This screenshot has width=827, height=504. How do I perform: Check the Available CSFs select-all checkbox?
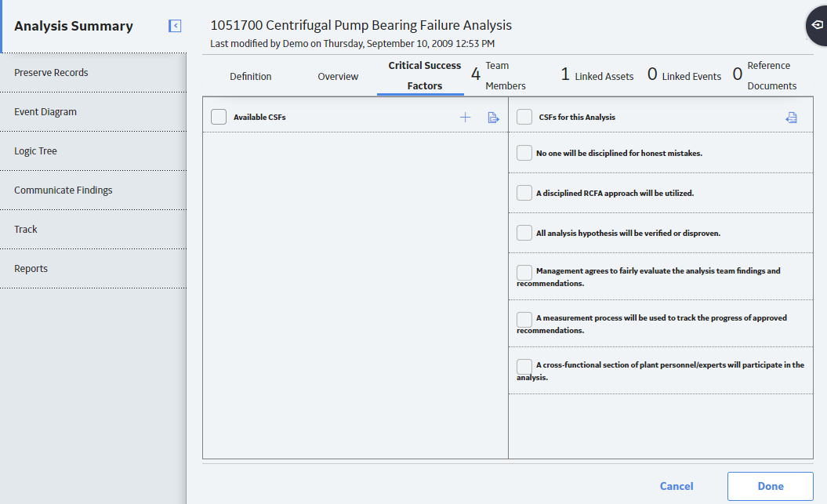(x=219, y=117)
